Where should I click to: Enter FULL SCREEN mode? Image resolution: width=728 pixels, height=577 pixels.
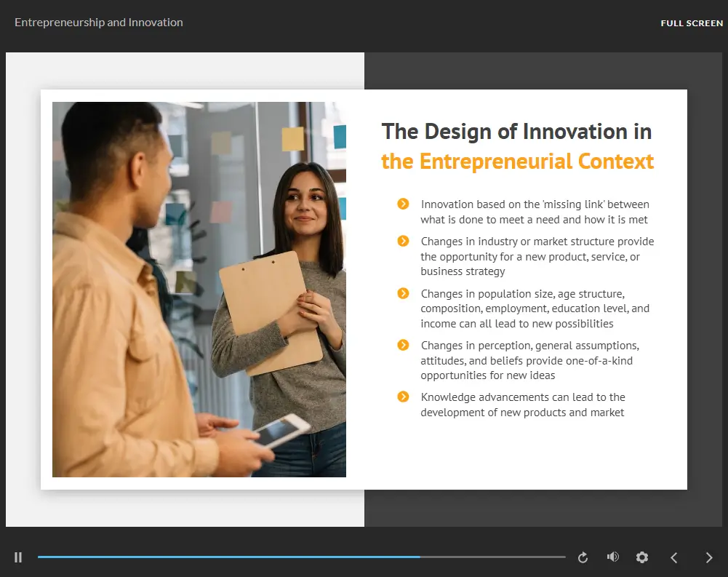tap(692, 23)
